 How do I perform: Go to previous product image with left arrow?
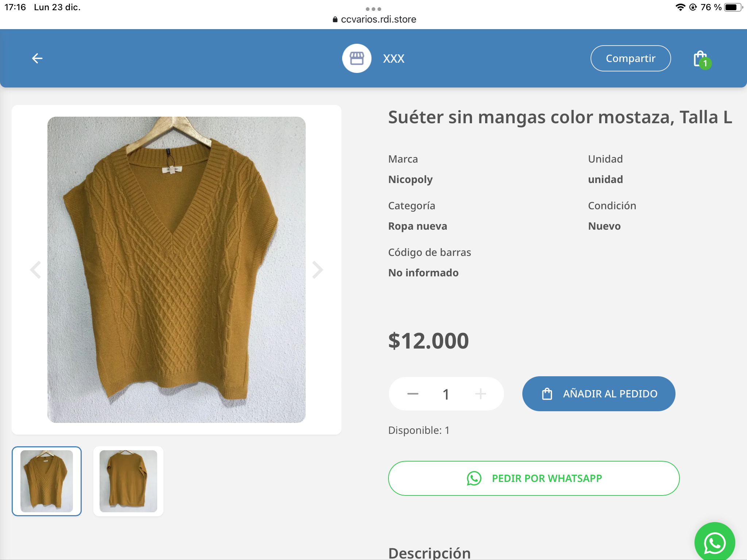point(35,270)
